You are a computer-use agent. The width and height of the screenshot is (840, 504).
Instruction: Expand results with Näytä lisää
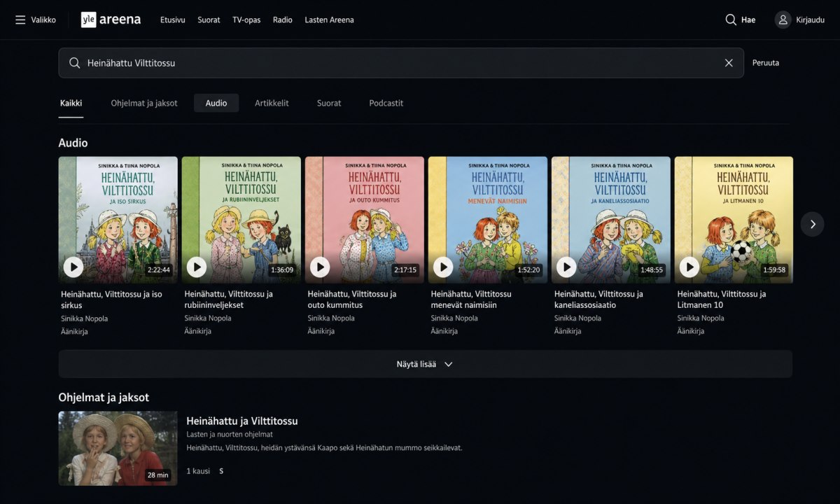point(426,364)
